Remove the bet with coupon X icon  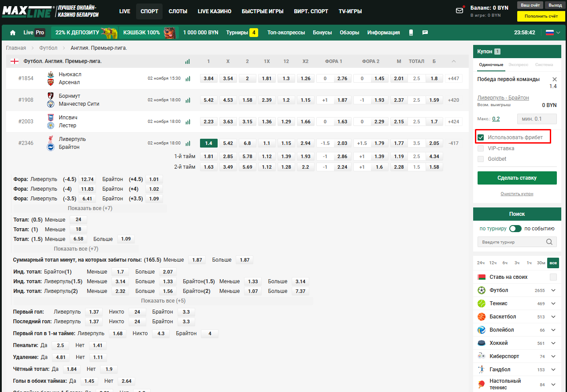click(554, 79)
